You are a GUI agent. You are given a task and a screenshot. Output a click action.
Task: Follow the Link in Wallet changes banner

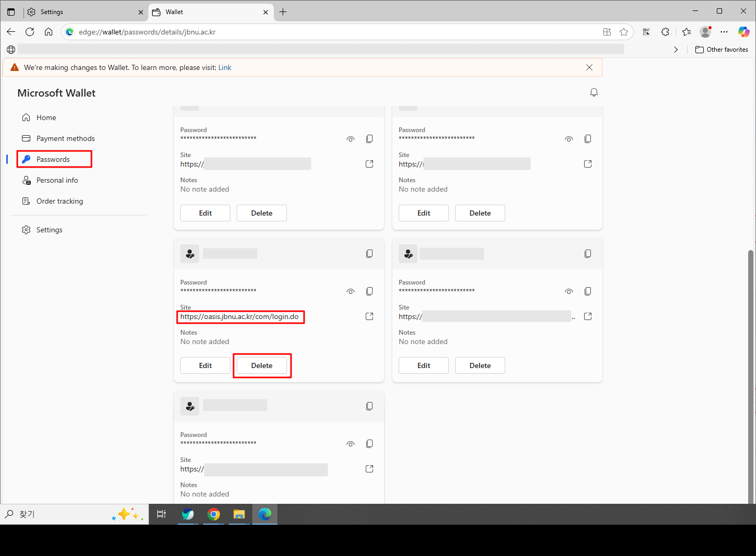(225, 67)
